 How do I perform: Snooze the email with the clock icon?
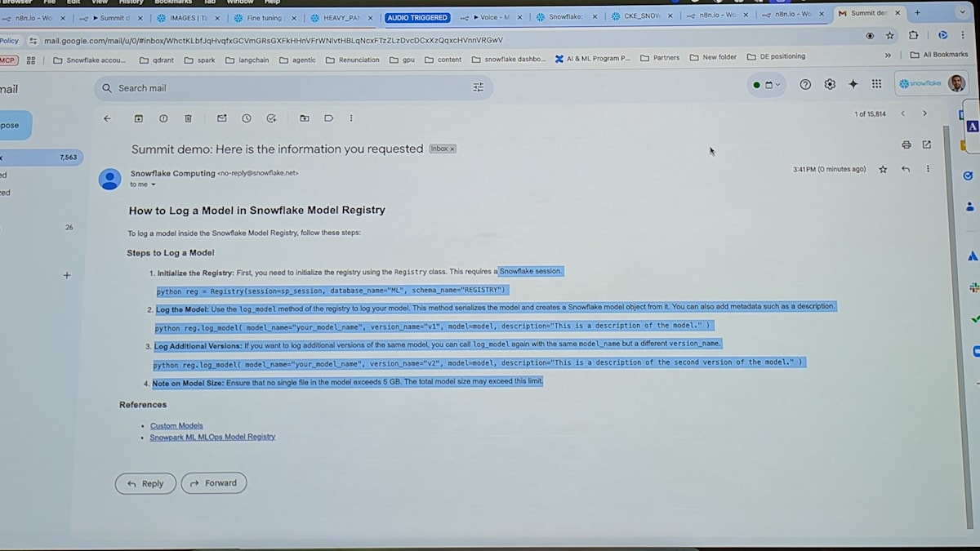[247, 118]
